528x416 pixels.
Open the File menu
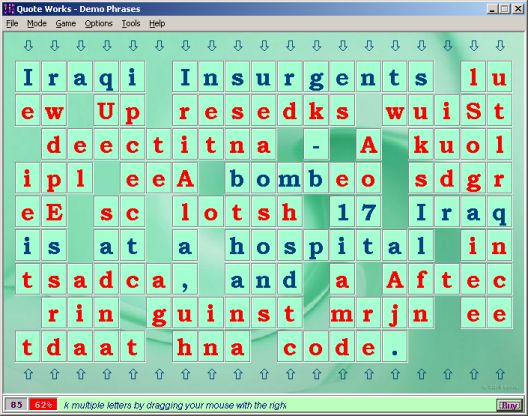[12, 24]
